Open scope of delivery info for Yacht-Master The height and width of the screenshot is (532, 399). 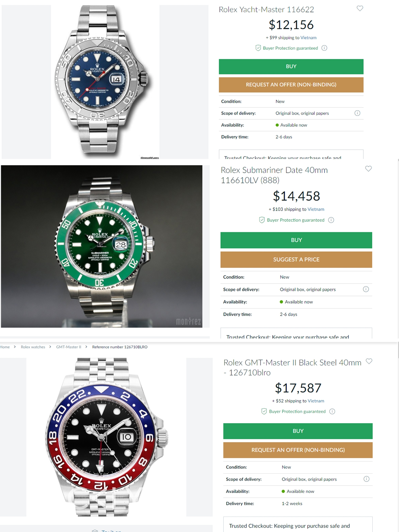tap(357, 113)
